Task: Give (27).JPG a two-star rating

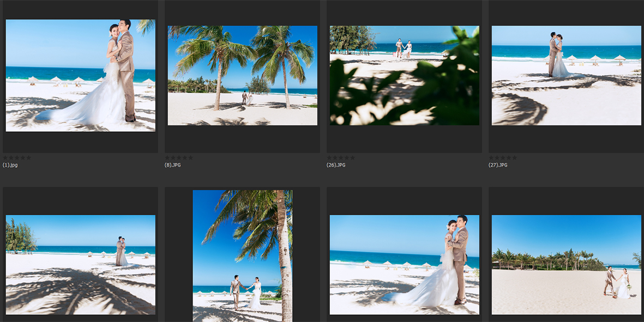Action: [x=497, y=157]
